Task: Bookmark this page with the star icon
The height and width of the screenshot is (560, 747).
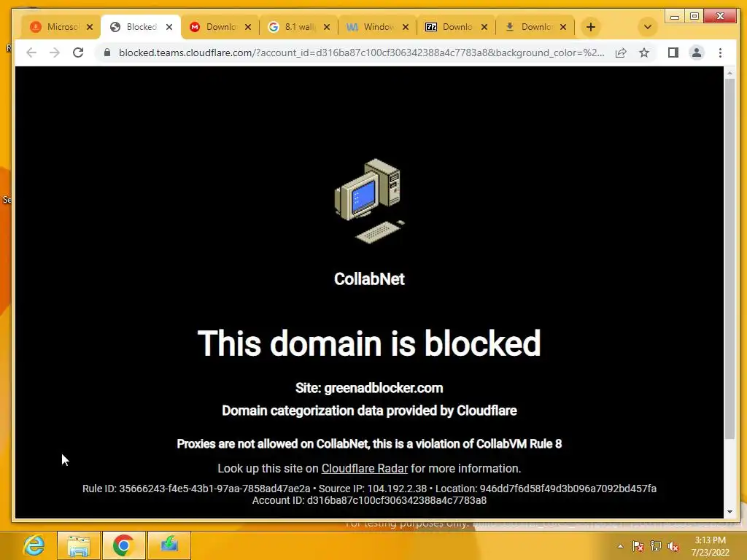Action: (644, 52)
